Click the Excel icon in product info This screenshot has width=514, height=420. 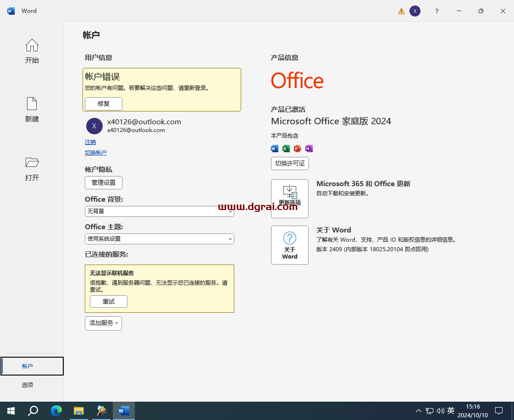click(286, 149)
